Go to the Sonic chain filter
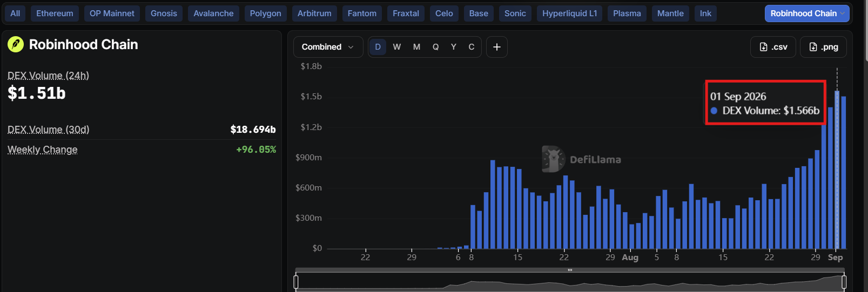Screen dimensions: 868x292 tap(515, 13)
